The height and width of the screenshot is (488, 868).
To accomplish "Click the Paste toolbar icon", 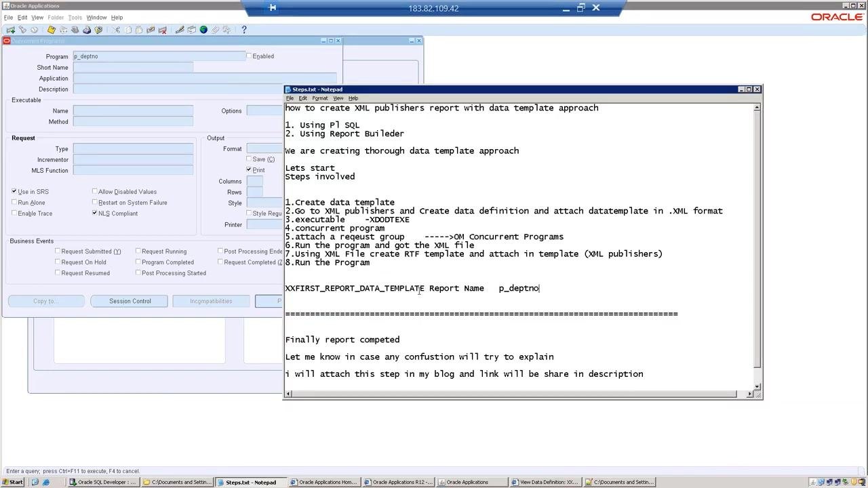I will pos(139,30).
